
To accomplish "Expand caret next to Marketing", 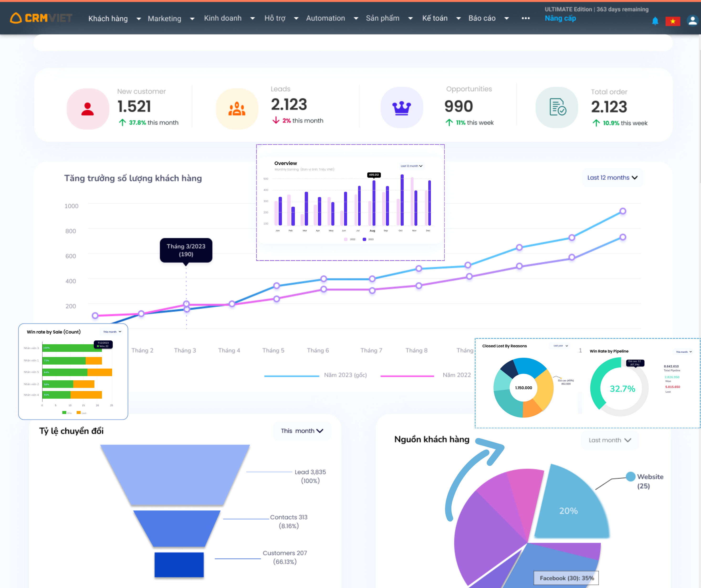I will [x=192, y=19].
